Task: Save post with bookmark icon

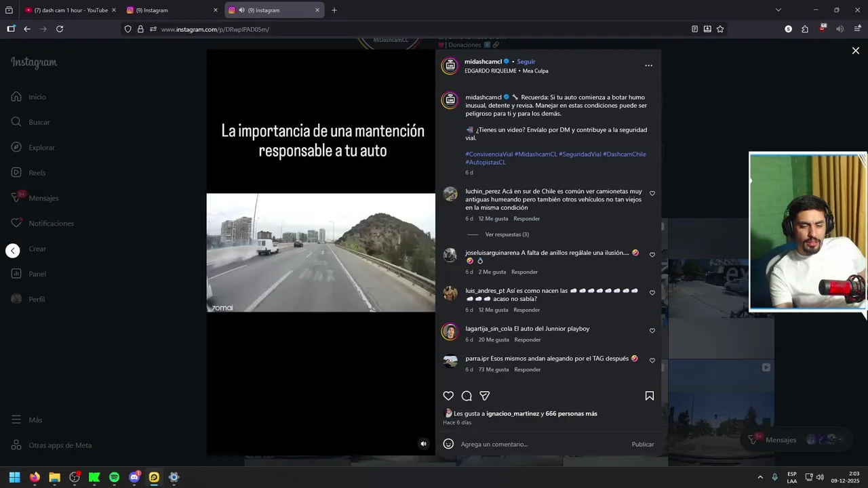Action: (x=649, y=396)
